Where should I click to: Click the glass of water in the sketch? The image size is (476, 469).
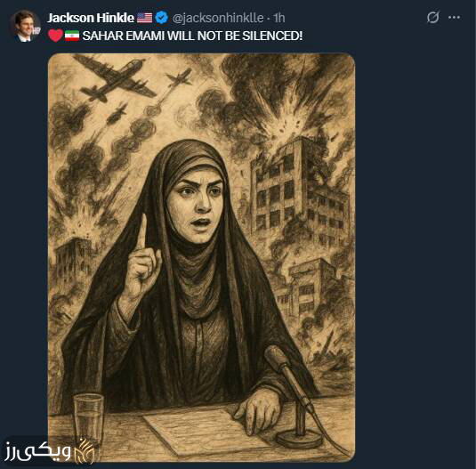click(x=89, y=419)
